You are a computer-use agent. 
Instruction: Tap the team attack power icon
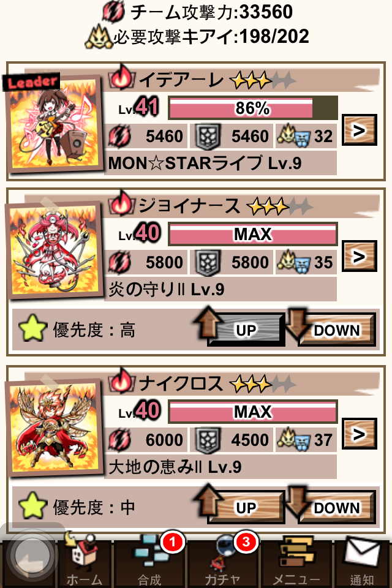coord(113,12)
